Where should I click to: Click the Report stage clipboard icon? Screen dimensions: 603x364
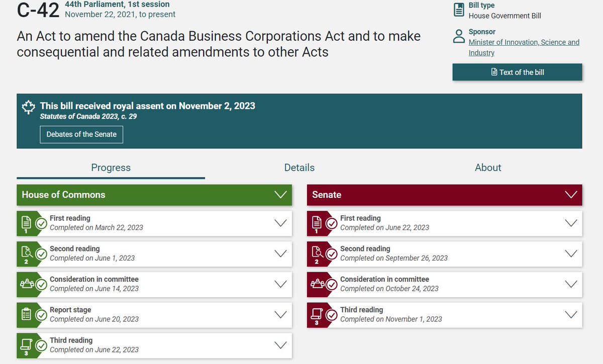26,314
